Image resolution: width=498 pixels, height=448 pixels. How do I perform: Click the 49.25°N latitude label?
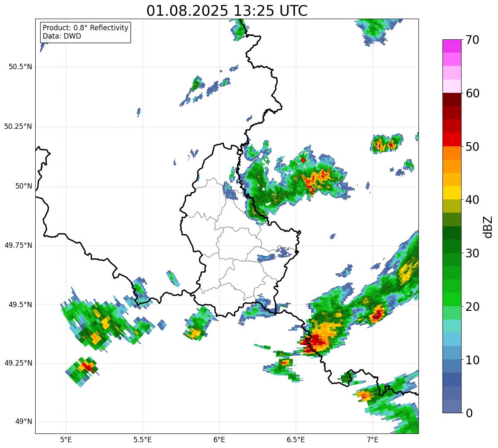pos(18,363)
